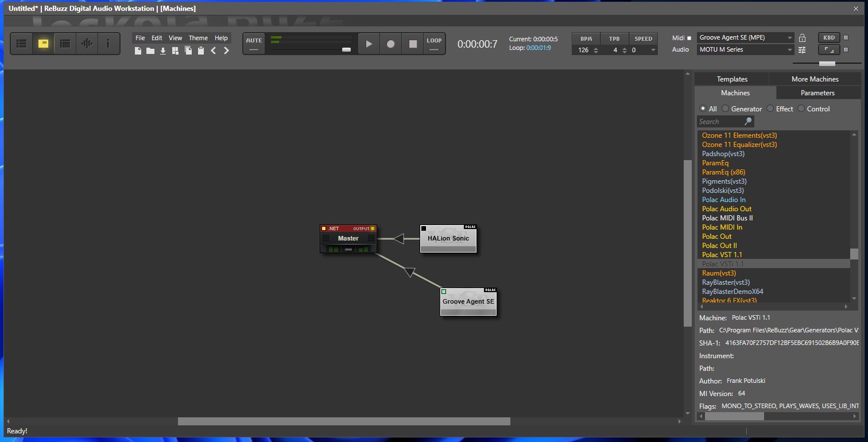This screenshot has height=442, width=868.
Task: Click the MIDI lock icon
Action: click(802, 38)
